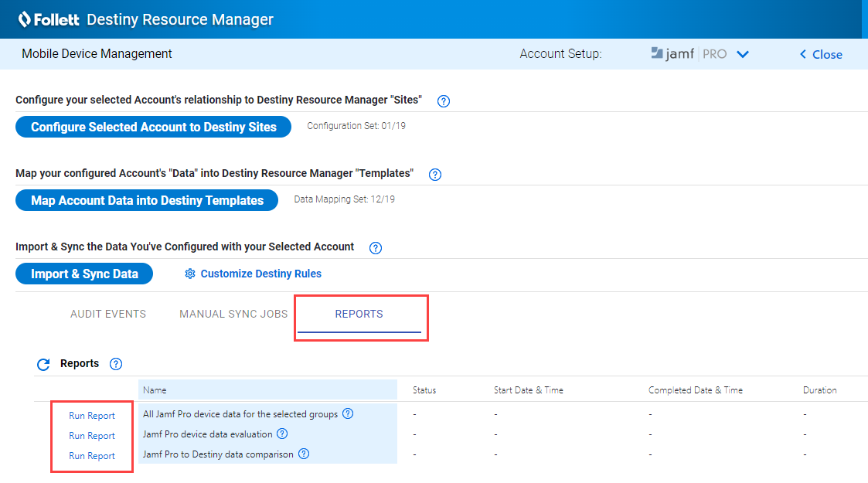Open help for the Reports section

[115, 363]
